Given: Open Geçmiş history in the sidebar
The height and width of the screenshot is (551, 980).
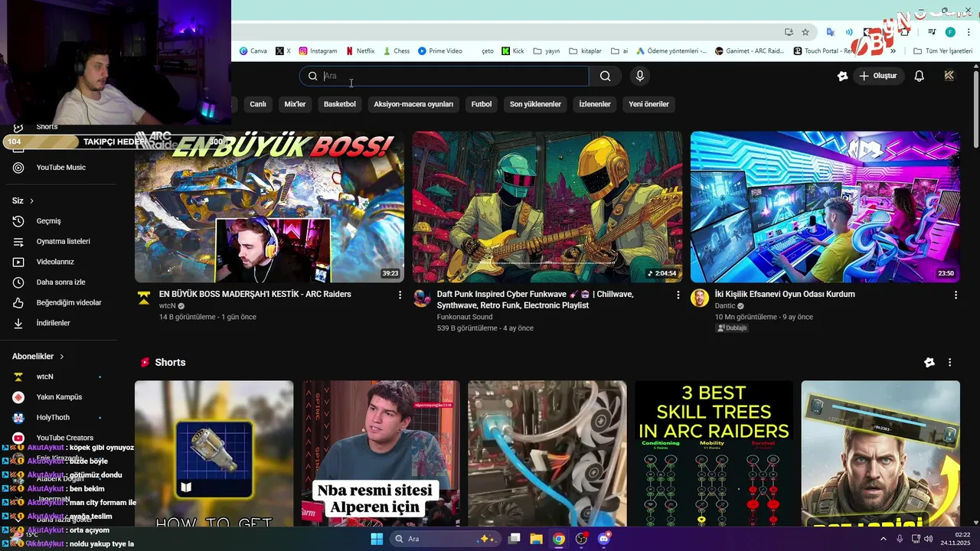Looking at the screenshot, I should click(48, 221).
